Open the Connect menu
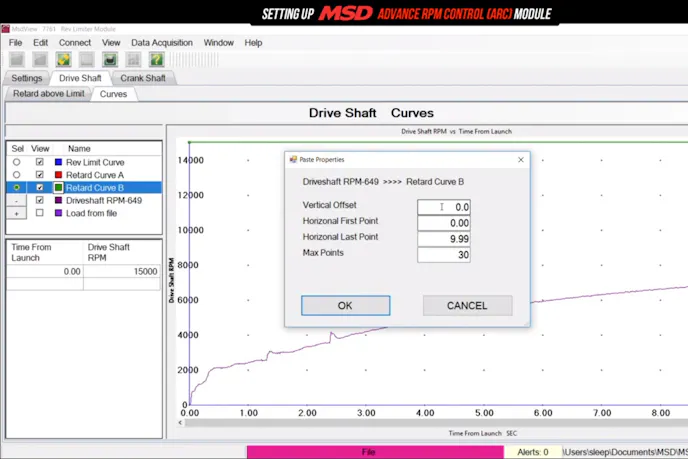Screen dimensions: 688x459 point(75,43)
